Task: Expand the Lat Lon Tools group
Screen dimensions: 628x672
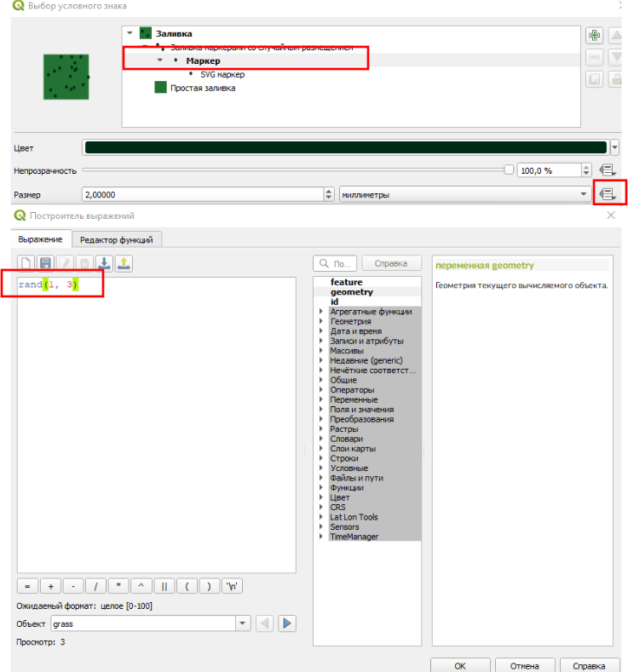Action: [x=321, y=516]
